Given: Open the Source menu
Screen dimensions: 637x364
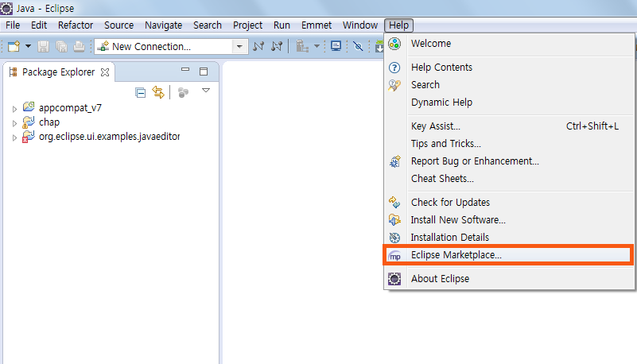Looking at the screenshot, I should tap(118, 25).
